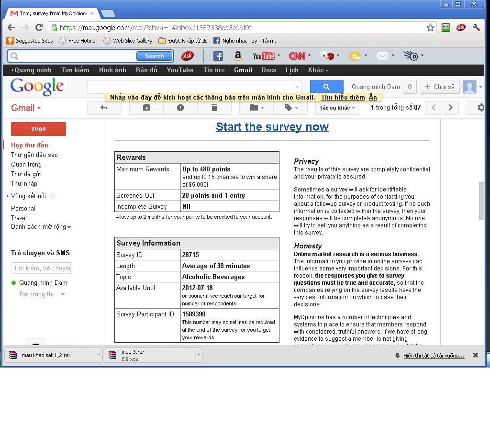490x448 pixels.
Task: Click 'Start the survey now' link
Action: [x=272, y=127]
